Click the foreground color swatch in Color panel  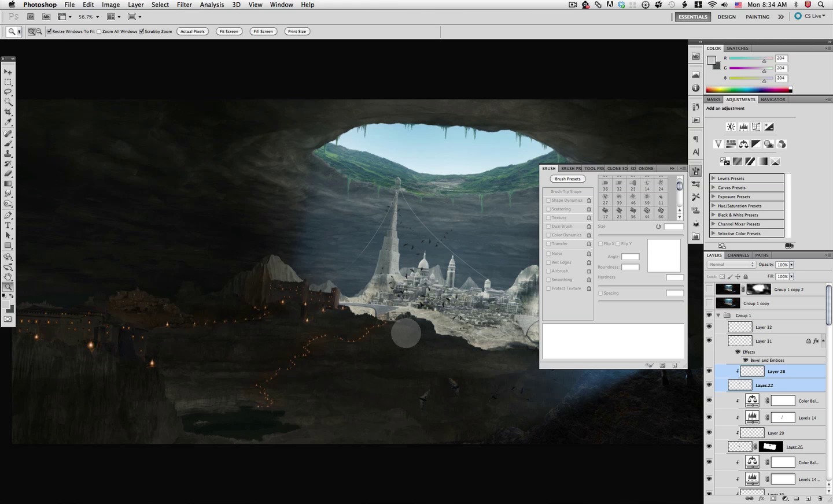712,61
